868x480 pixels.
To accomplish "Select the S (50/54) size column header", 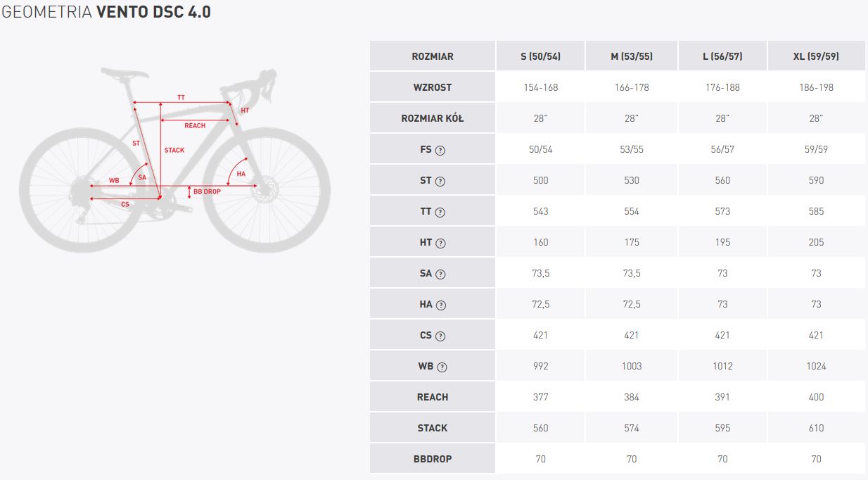I will (x=540, y=56).
